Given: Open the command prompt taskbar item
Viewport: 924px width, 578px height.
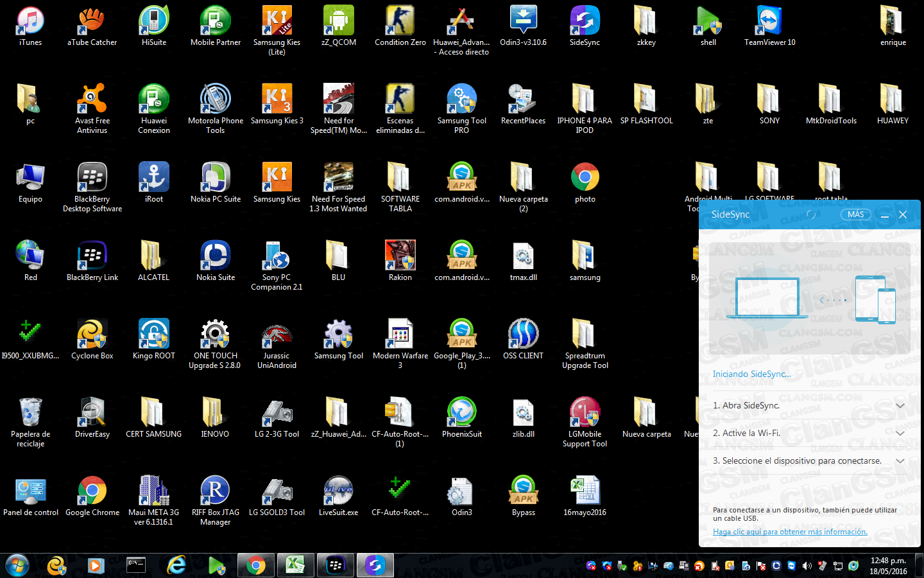Looking at the screenshot, I should tap(136, 565).
